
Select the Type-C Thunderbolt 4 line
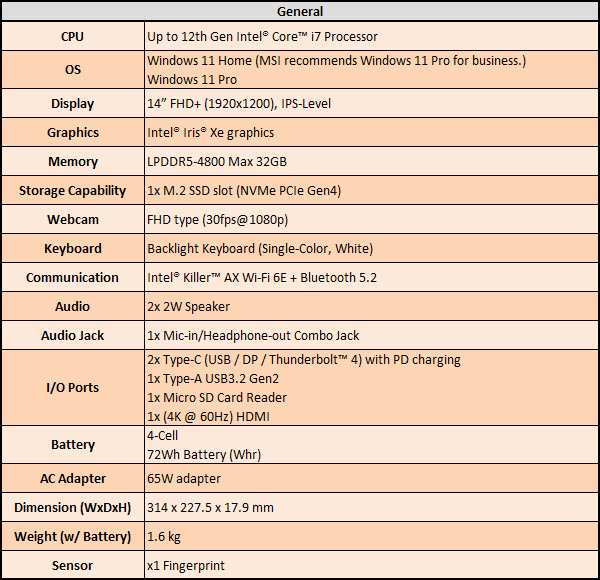(x=303, y=360)
